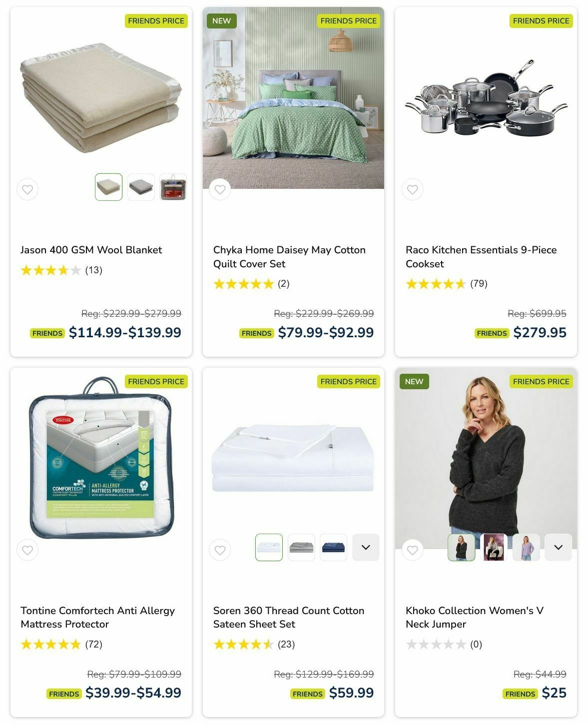588x725 pixels.
Task: Choose the white jumper thumbnail
Action: [494, 547]
